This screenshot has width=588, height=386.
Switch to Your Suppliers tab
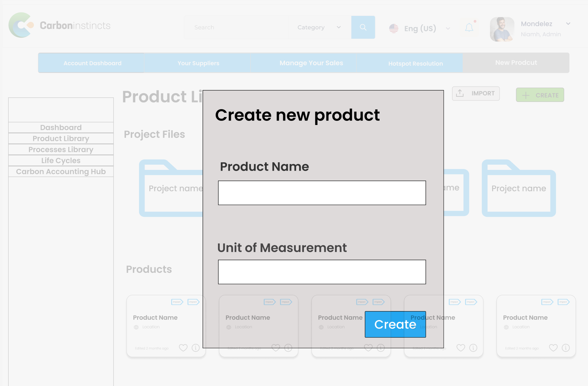[x=198, y=63]
